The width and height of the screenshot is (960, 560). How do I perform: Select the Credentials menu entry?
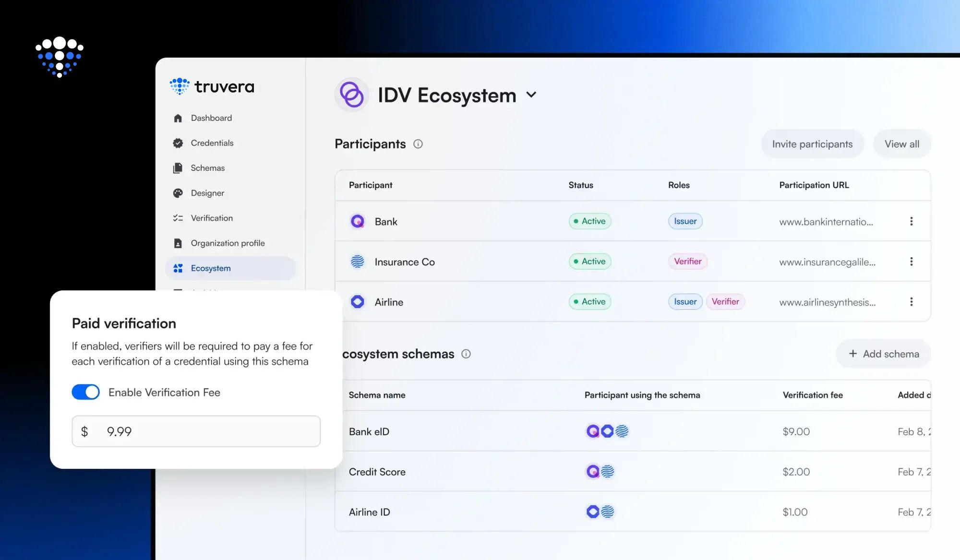212,143
